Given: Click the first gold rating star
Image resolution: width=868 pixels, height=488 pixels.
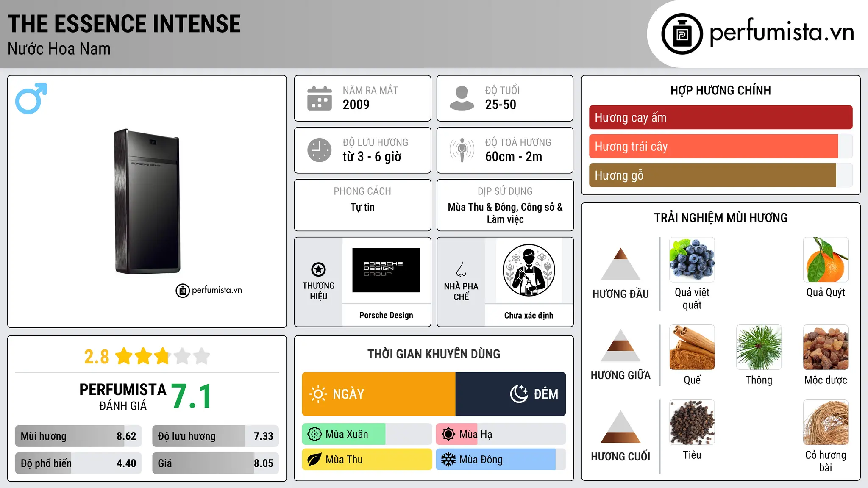Looking at the screenshot, I should pos(124,356).
